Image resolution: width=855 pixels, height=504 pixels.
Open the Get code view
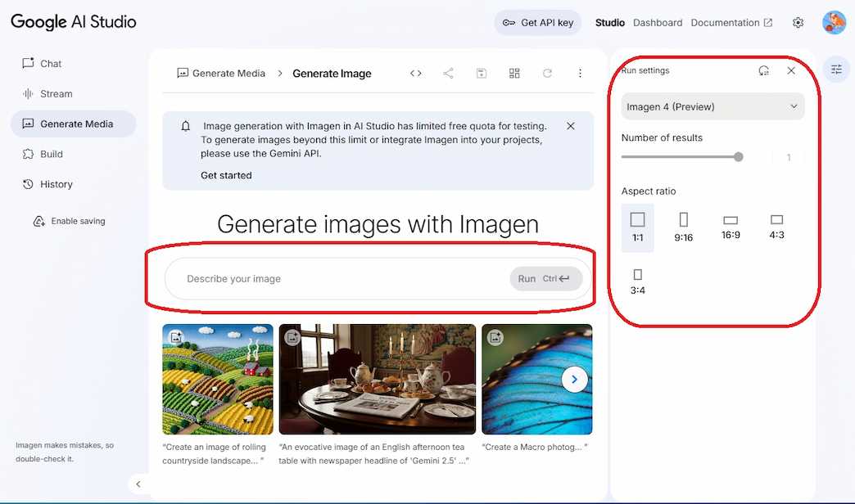(x=415, y=73)
